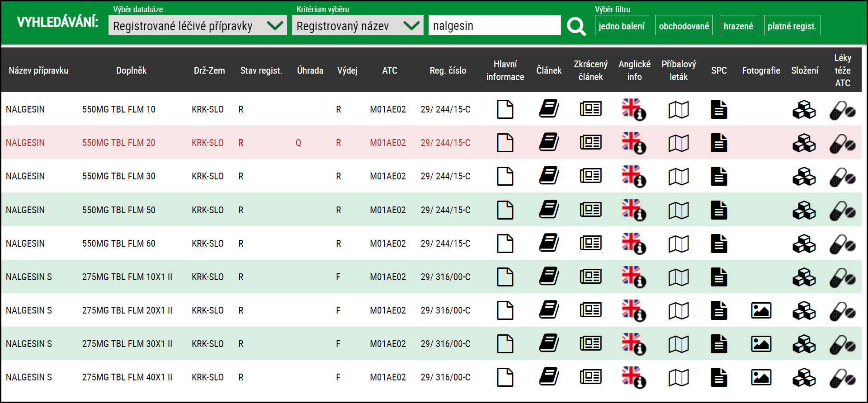Toggle the 'obchodované' filter
The height and width of the screenshot is (403, 868).
click(684, 25)
